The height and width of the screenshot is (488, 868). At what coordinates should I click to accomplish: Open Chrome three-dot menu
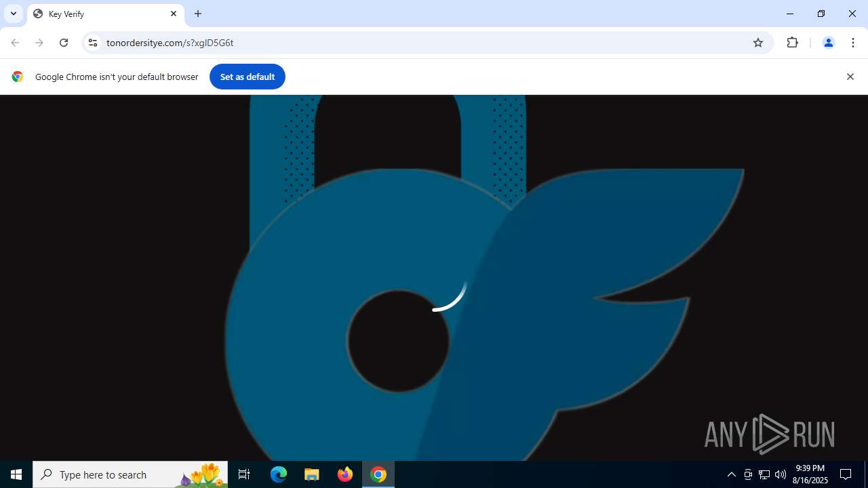tap(853, 43)
